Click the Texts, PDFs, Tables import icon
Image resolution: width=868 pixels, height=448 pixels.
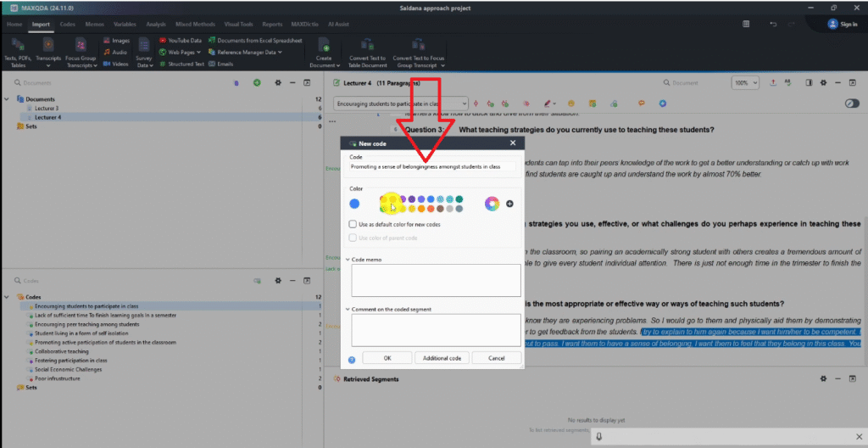pos(17,44)
